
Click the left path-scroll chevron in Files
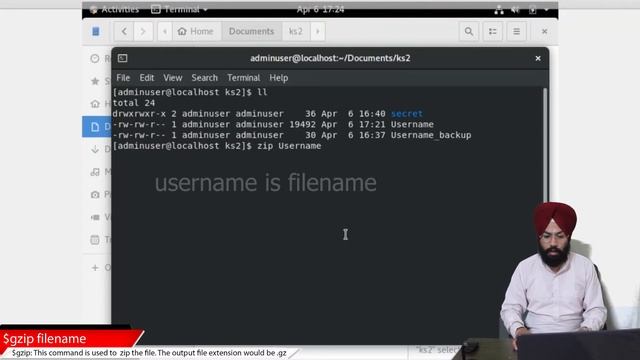point(164,31)
